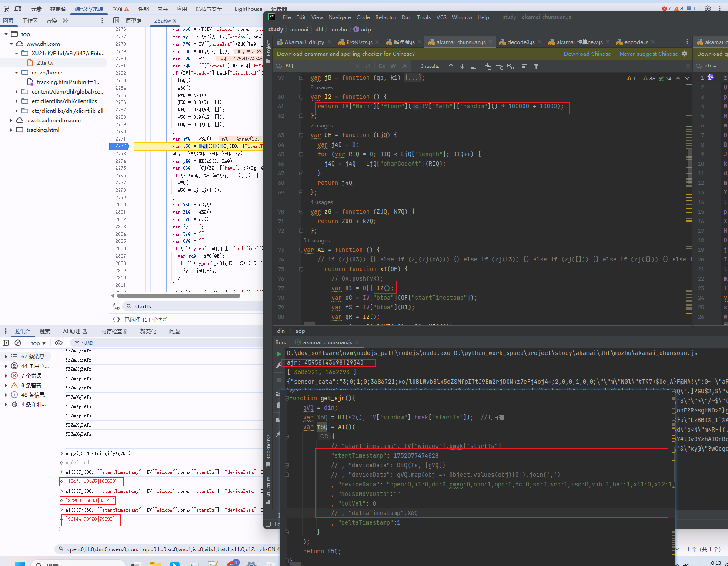Screen dimensions: 728x566
Task: Toggle breakpoint on line 2792 in Sources
Action: coord(120,146)
